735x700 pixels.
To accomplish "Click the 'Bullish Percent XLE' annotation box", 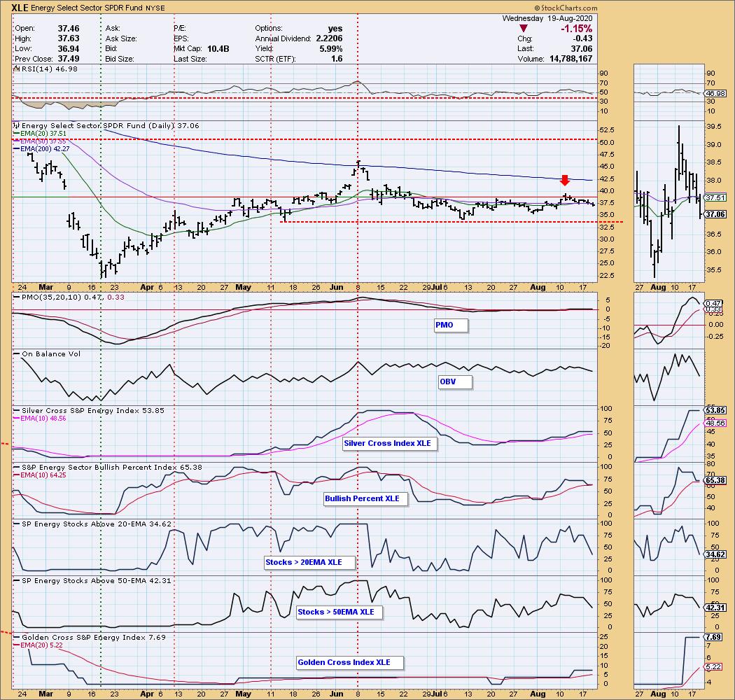I will click(365, 499).
